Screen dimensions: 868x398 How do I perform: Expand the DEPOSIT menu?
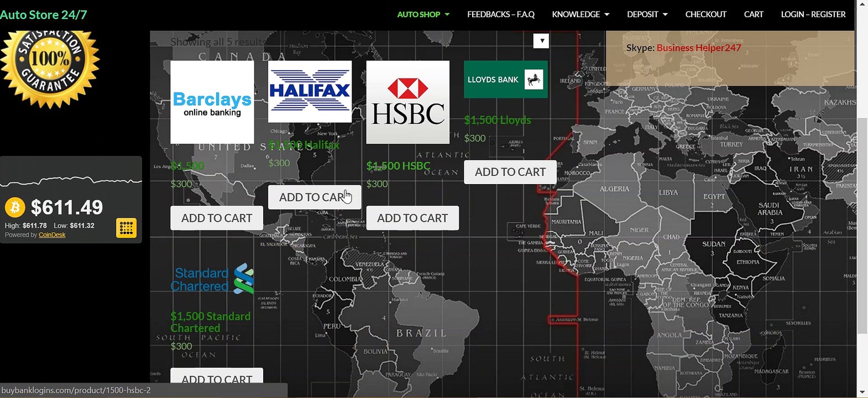[x=647, y=14]
